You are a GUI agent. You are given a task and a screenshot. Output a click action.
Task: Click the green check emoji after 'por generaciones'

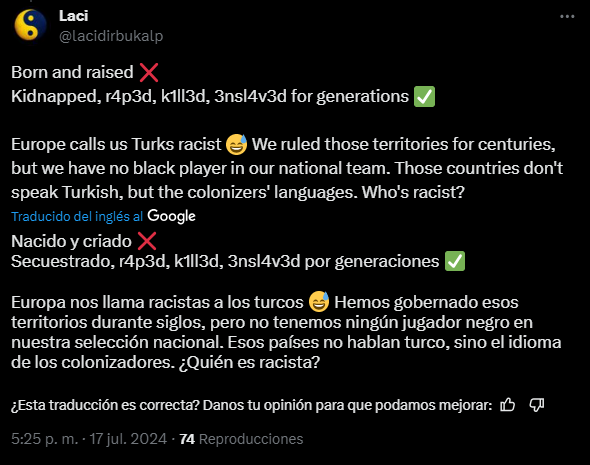tap(455, 261)
